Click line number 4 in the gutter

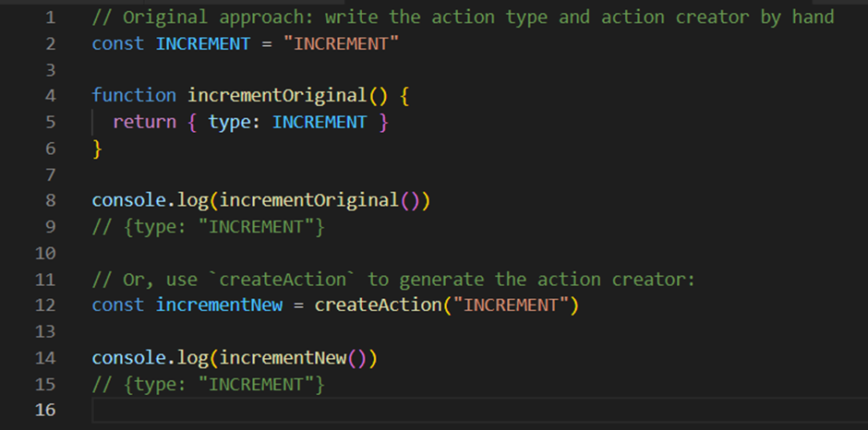(x=51, y=96)
